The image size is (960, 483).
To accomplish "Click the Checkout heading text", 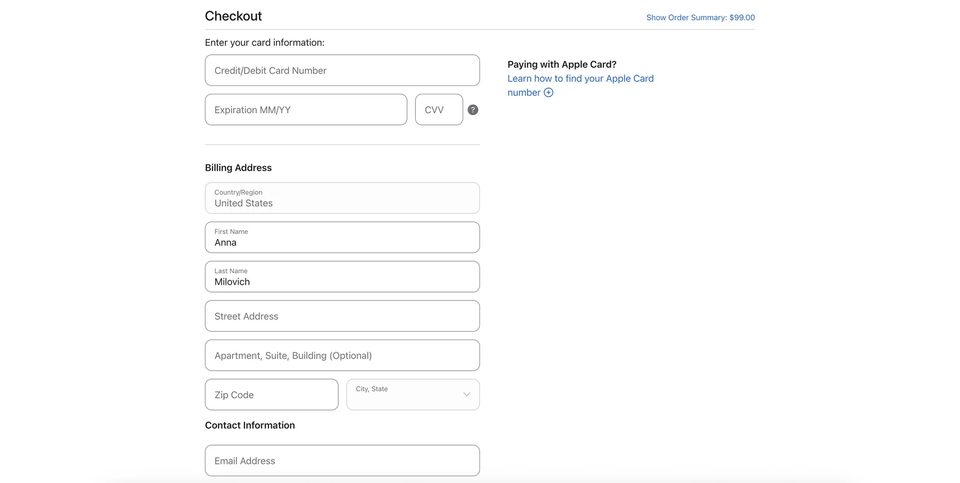I will coord(233,16).
